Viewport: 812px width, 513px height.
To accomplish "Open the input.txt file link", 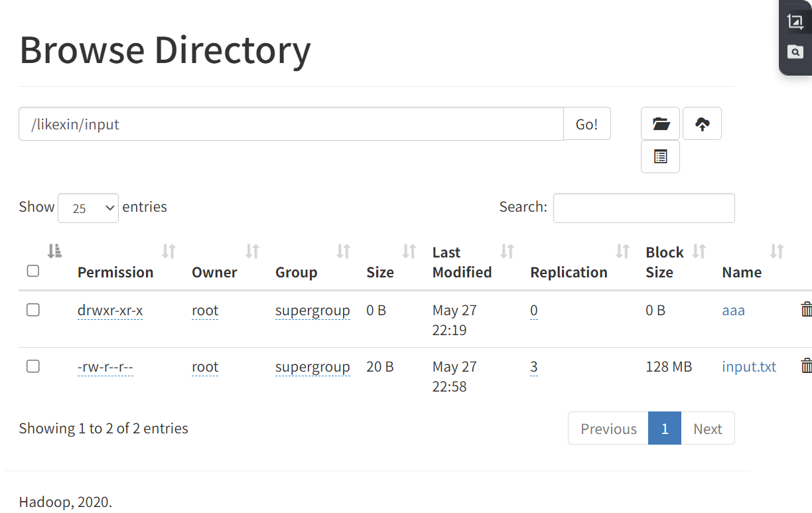I will pyautogui.click(x=749, y=366).
